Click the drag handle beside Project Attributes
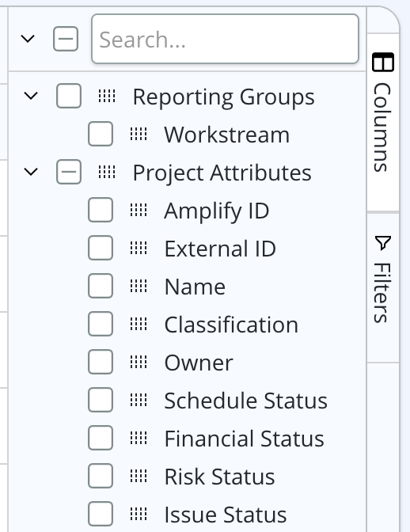 point(107,172)
